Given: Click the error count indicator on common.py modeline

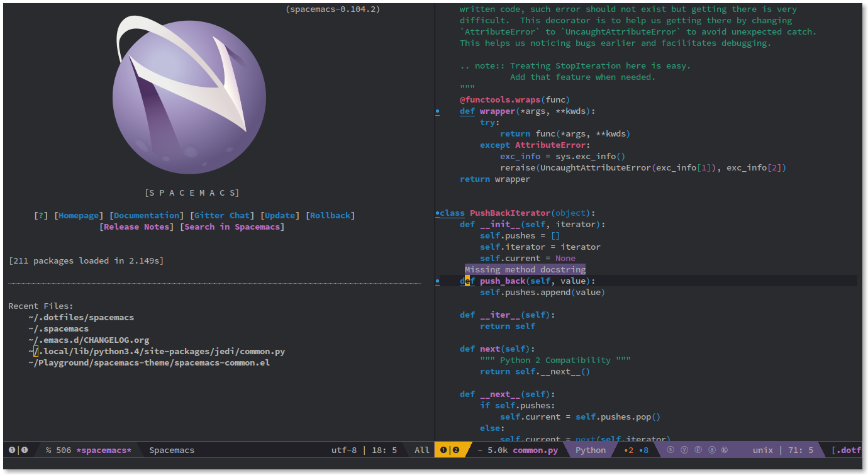Looking at the screenshot, I should click(x=443, y=450).
